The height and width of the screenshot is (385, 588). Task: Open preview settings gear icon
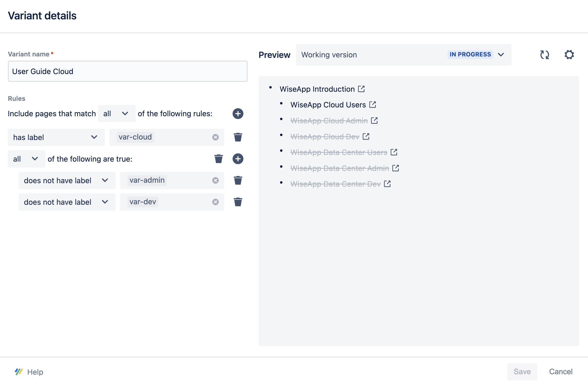(569, 55)
